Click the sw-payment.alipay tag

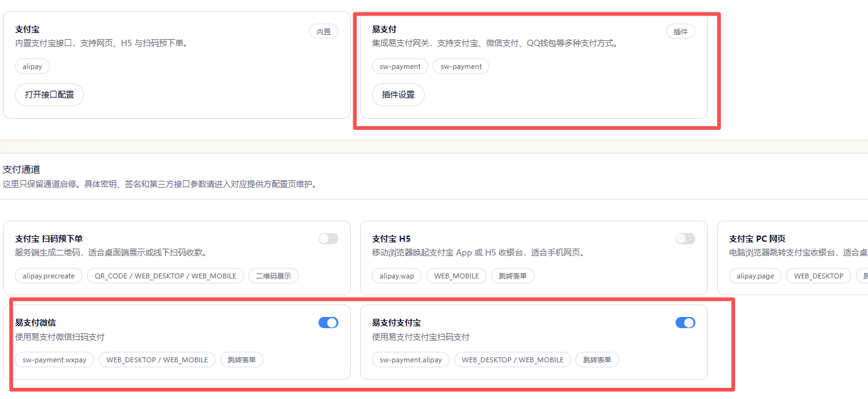pos(411,360)
